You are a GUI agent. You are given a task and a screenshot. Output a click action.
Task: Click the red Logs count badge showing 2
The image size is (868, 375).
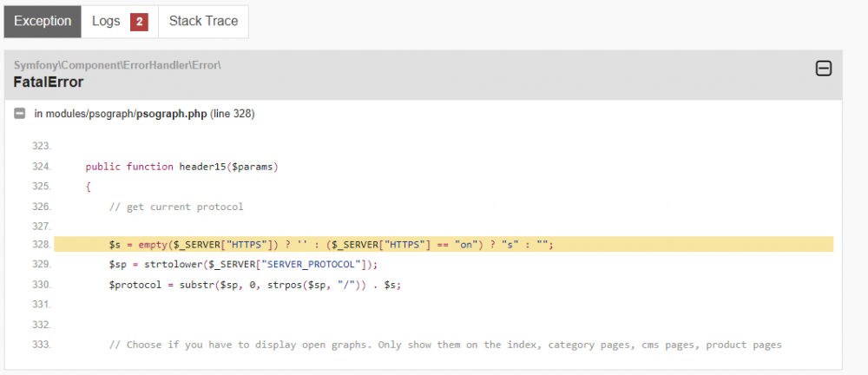[139, 23]
